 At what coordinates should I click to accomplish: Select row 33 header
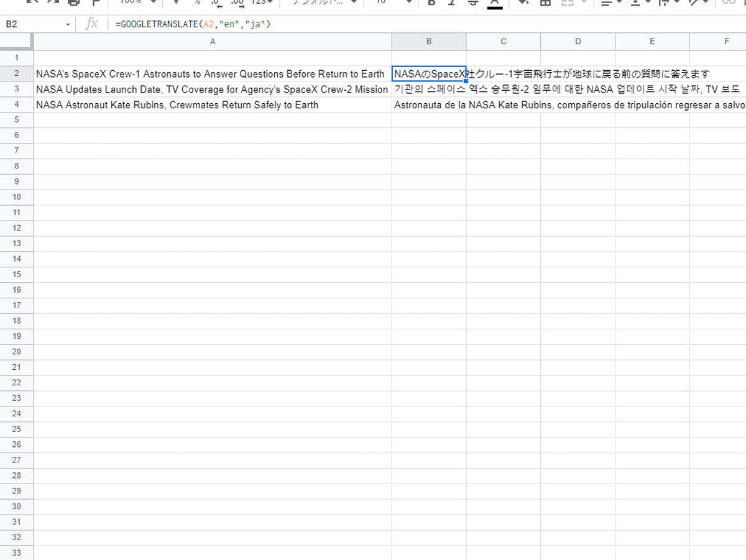(x=16, y=553)
